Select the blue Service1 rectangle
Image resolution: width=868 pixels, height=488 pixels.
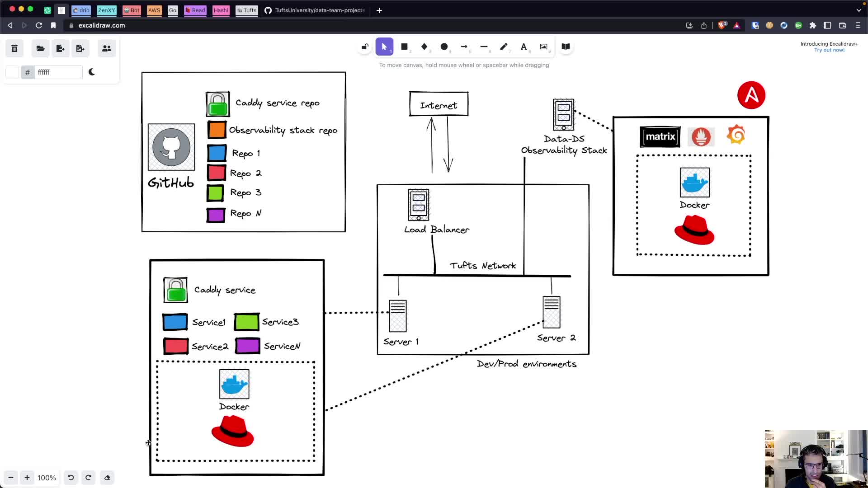[175, 322]
